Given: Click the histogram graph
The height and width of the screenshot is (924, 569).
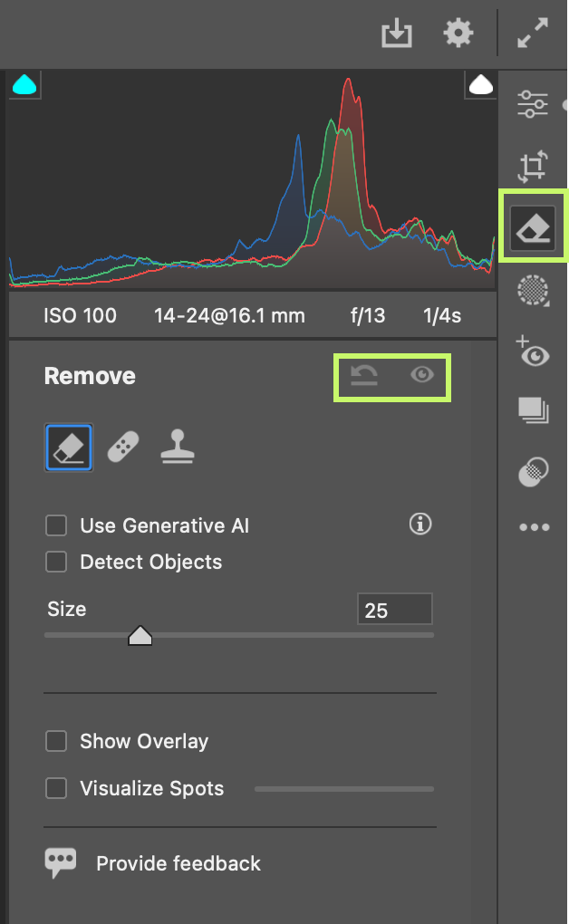Looking at the screenshot, I should pyautogui.click(x=253, y=179).
